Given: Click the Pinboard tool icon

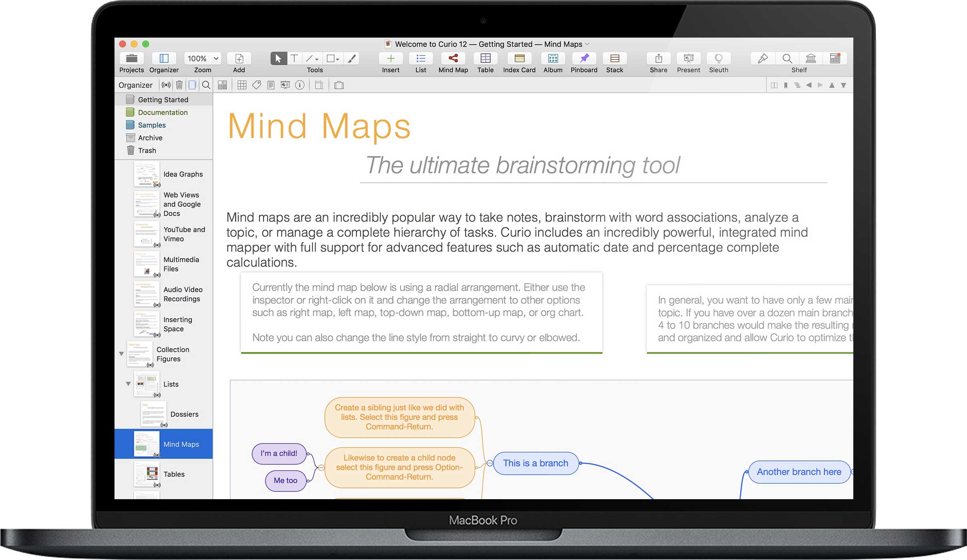Looking at the screenshot, I should tap(583, 60).
